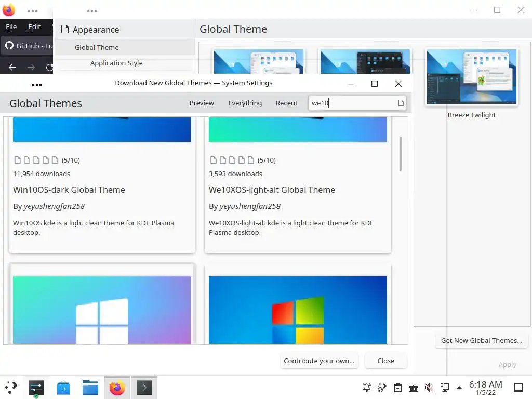Select the first Breeze light theme thumbnail

click(x=259, y=61)
